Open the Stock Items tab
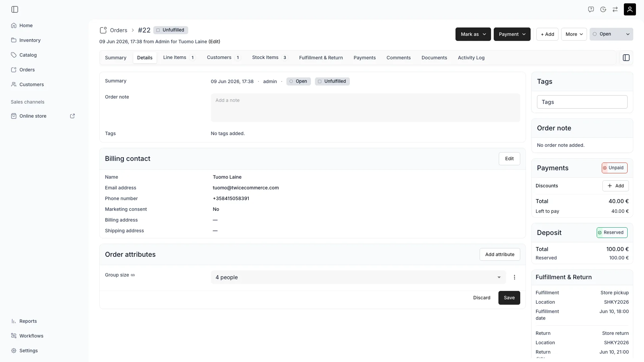644x362 pixels. click(270, 58)
